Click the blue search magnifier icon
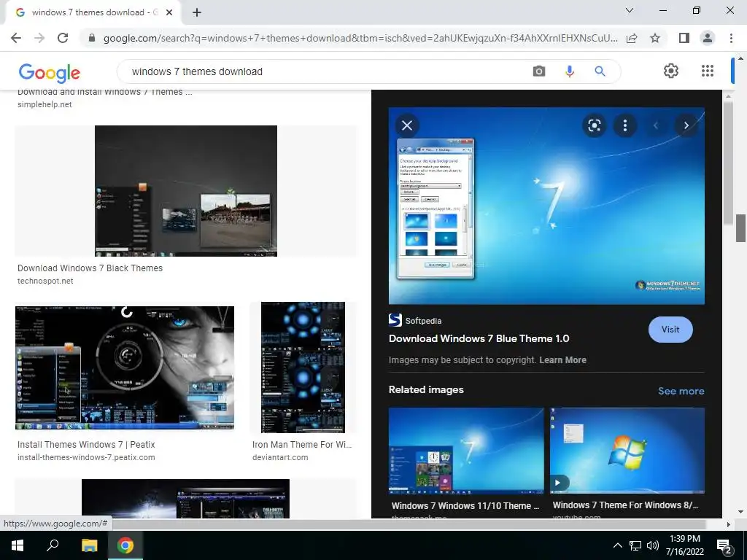The image size is (747, 560). pos(600,71)
